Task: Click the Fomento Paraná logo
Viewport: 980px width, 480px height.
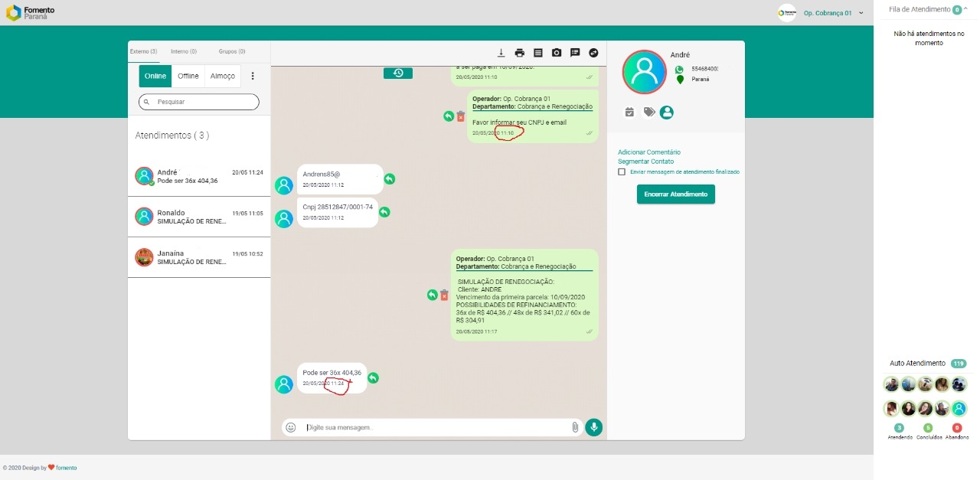Action: (31, 13)
